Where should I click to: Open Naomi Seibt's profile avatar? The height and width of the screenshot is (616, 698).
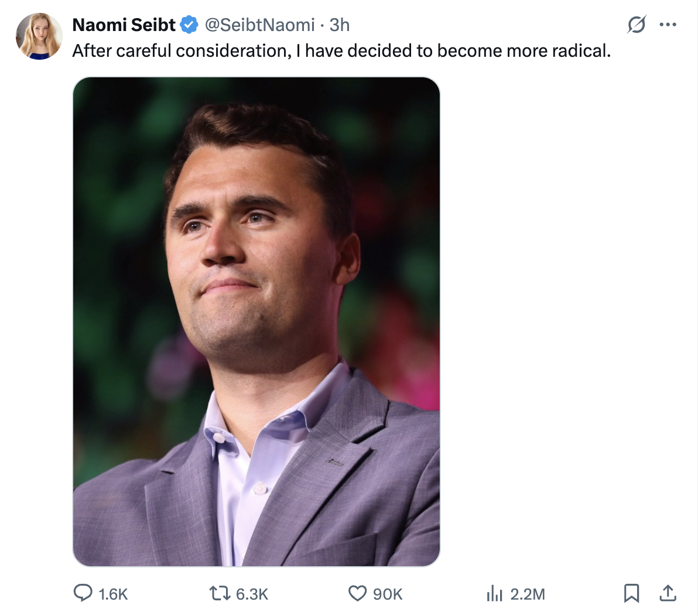pos(39,36)
